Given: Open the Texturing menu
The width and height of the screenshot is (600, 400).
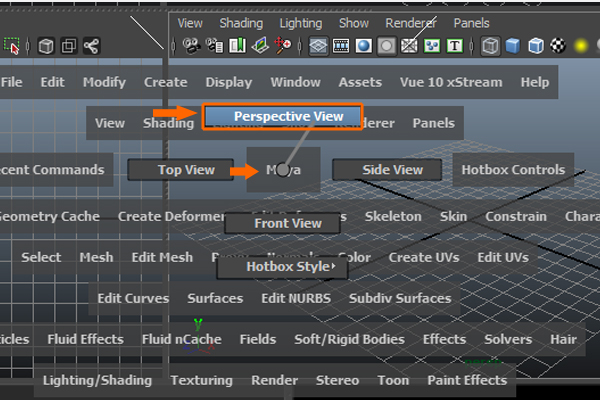Looking at the screenshot, I should point(202,380).
